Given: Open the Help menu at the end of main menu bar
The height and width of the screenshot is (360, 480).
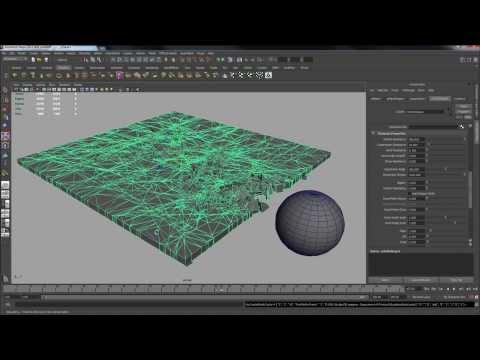Looking at the screenshot, I should [211, 53].
